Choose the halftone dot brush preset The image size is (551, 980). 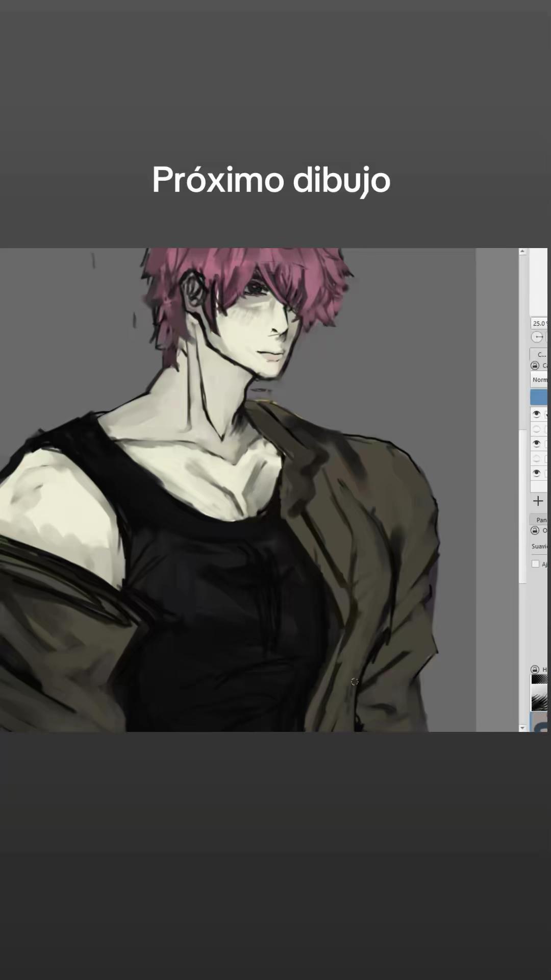539,679
